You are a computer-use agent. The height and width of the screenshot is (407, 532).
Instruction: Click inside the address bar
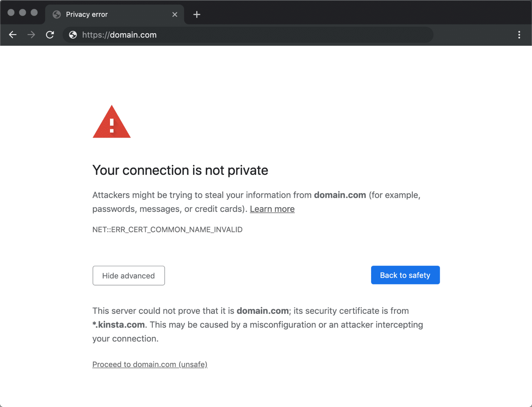[x=245, y=35]
